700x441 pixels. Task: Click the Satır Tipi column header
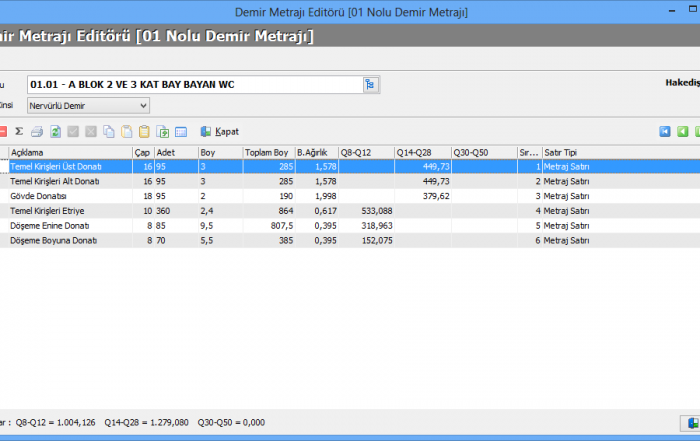click(560, 152)
